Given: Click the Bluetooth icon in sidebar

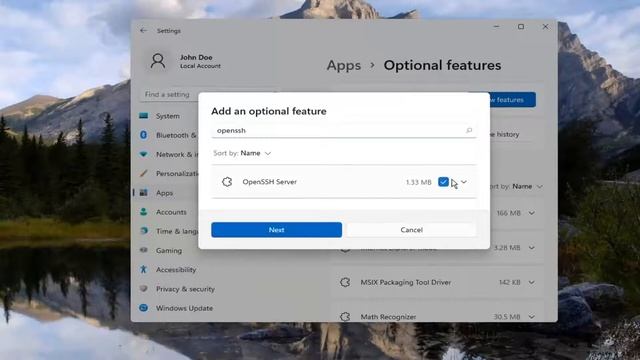Looking at the screenshot, I should [144, 135].
